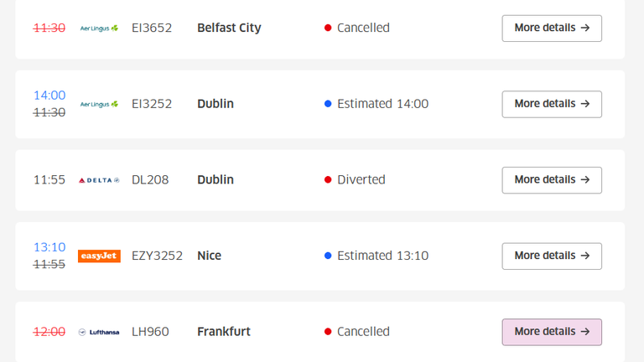Select the Belfast City destination text
Screen dimensions: 644x362
tap(229, 28)
